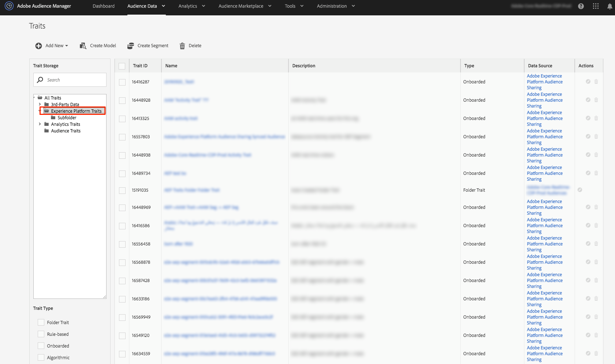Select the Audience Traits folder
Image resolution: width=615 pixels, height=364 pixels.
click(x=66, y=131)
